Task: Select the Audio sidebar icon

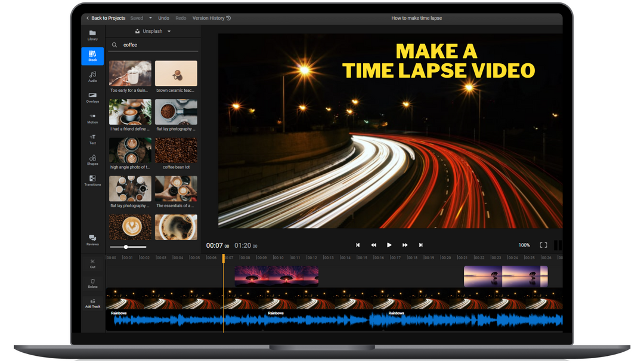Action: (92, 76)
